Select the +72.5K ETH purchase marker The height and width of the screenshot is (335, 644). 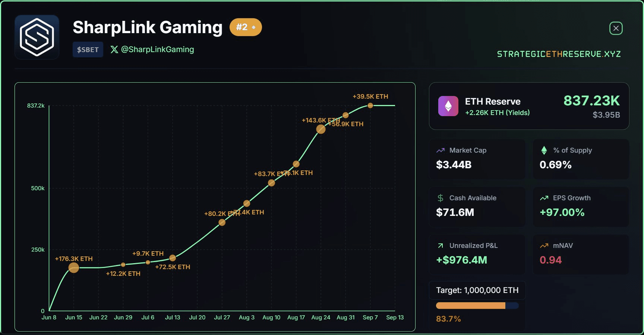coord(173,258)
